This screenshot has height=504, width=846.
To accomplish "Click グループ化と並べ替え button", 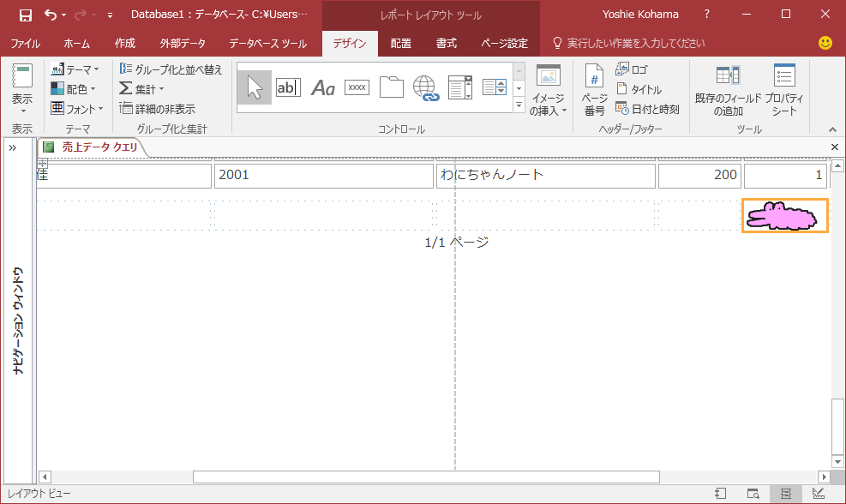I will point(171,69).
